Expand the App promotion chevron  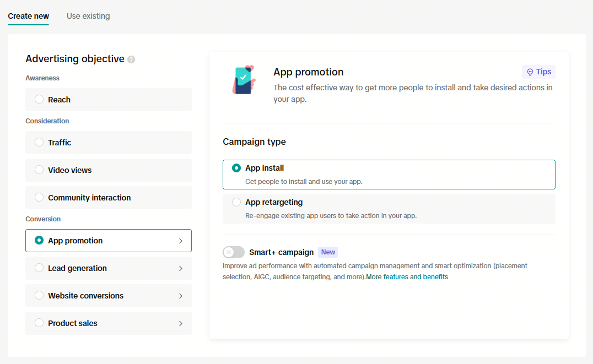181,241
